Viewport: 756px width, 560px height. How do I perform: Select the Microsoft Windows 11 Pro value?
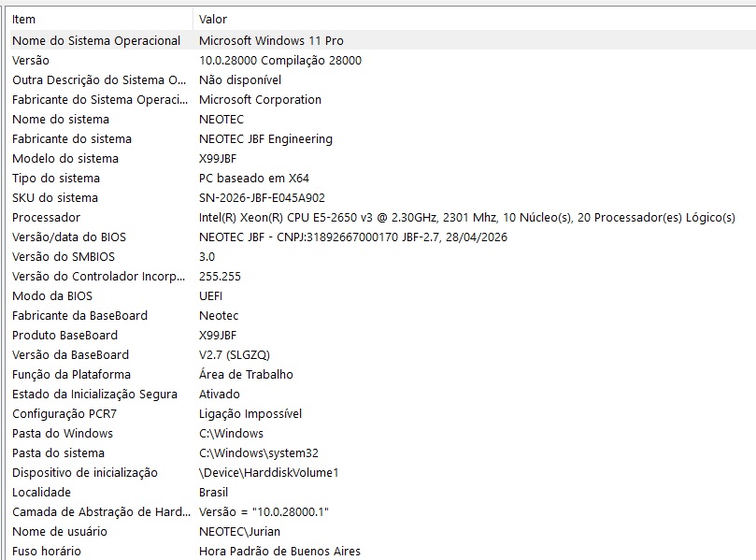tap(271, 40)
